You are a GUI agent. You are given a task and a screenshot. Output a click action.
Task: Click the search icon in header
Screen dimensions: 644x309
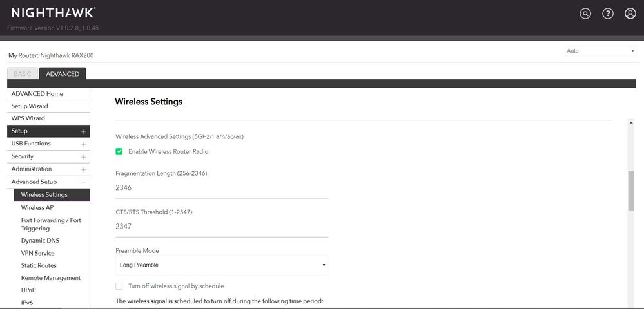pyautogui.click(x=585, y=14)
